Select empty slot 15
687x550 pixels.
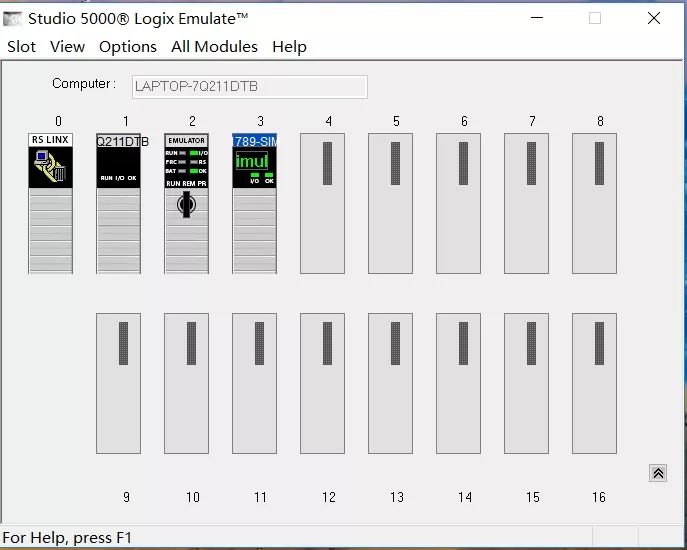point(526,383)
